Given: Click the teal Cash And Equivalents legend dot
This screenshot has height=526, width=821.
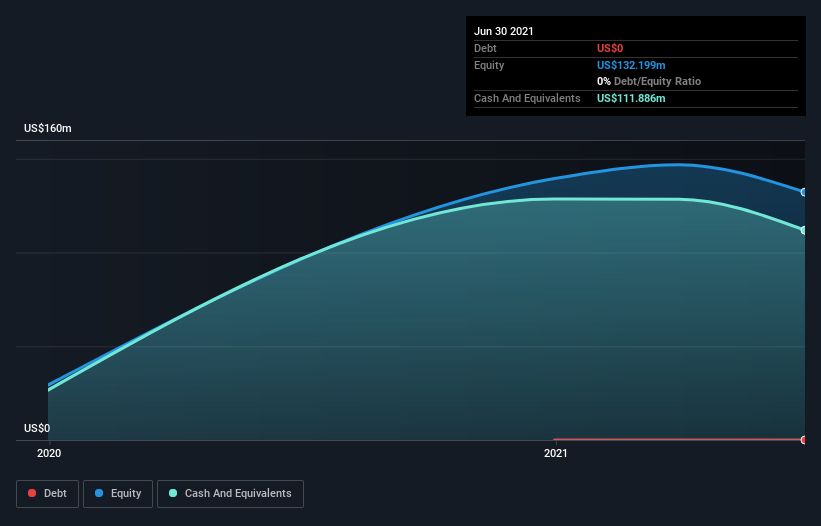Looking at the screenshot, I should pyautogui.click(x=173, y=493).
